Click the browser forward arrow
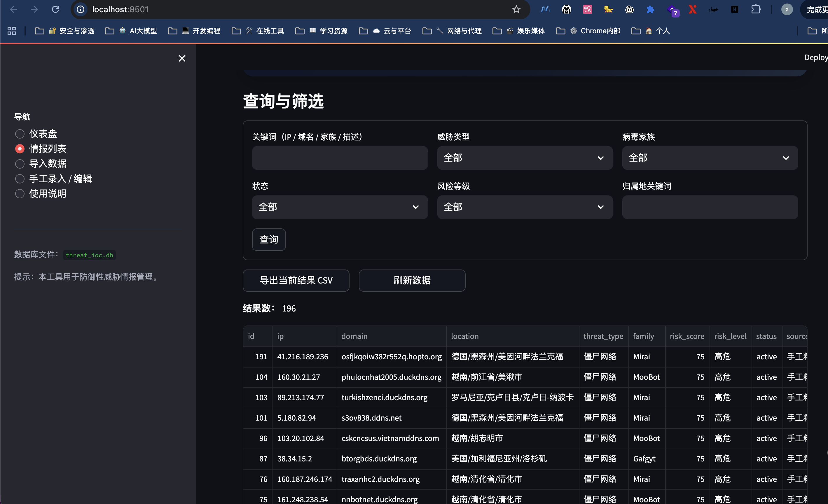Viewport: 828px width, 504px height. (34, 9)
